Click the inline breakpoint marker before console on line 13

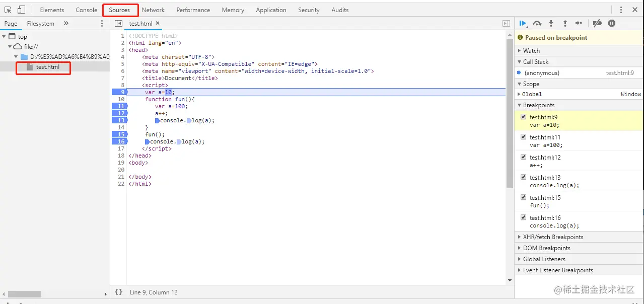157,121
